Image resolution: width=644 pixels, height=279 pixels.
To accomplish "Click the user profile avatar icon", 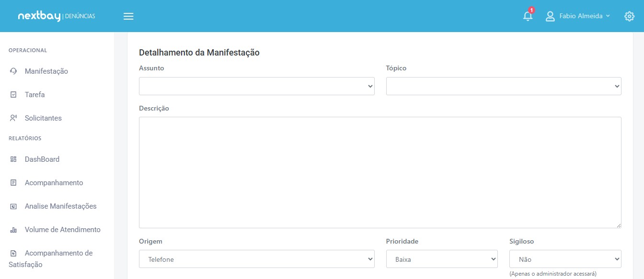I will coord(550,16).
